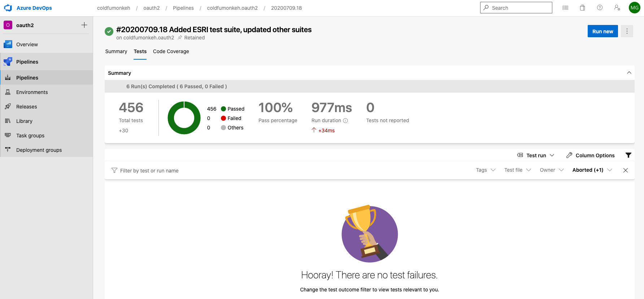Expand the Tags filter dropdown
Screen dimensions: 644x299
(x=486, y=170)
